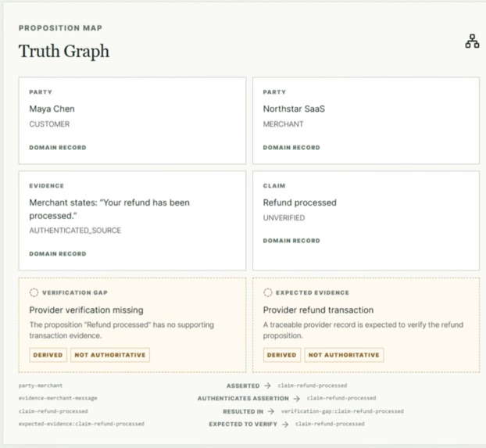The image size is (486, 448).
Task: Click the arrow after ASSERTED
Action: [x=267, y=385]
